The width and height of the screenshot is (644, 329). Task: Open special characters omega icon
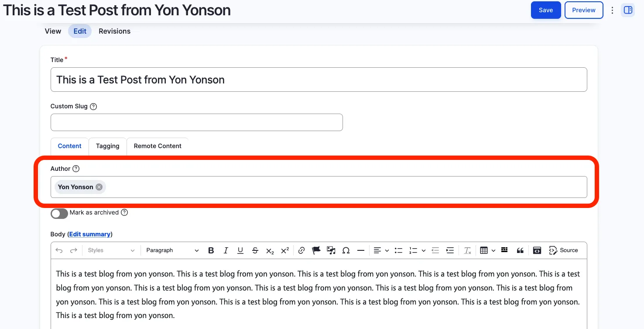click(346, 250)
